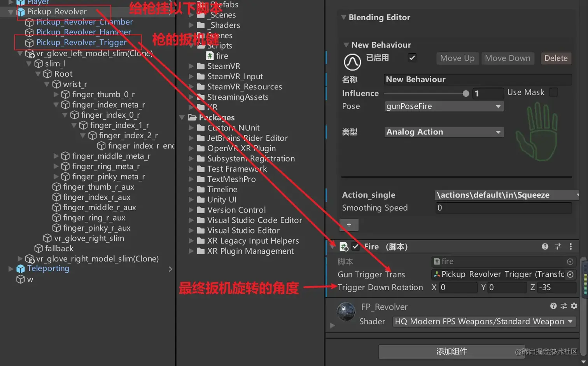Open Fire component help icon
This screenshot has height=366, width=588.
pyautogui.click(x=545, y=246)
